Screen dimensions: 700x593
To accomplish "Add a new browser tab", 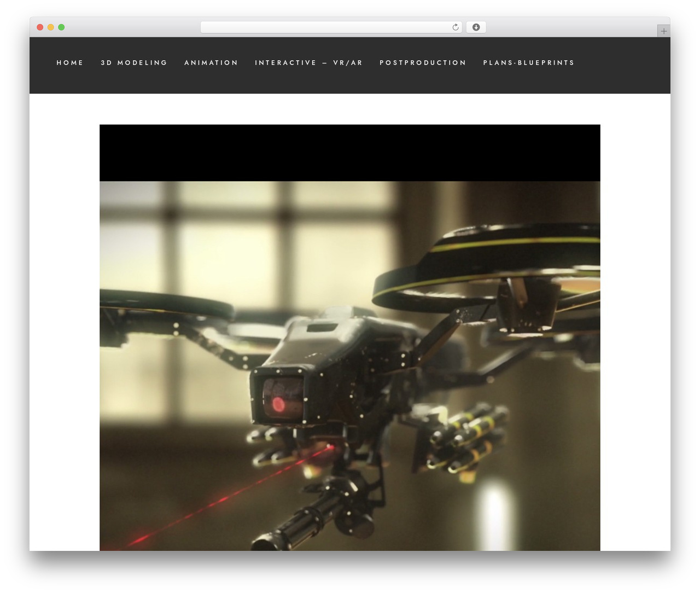I will [x=663, y=31].
